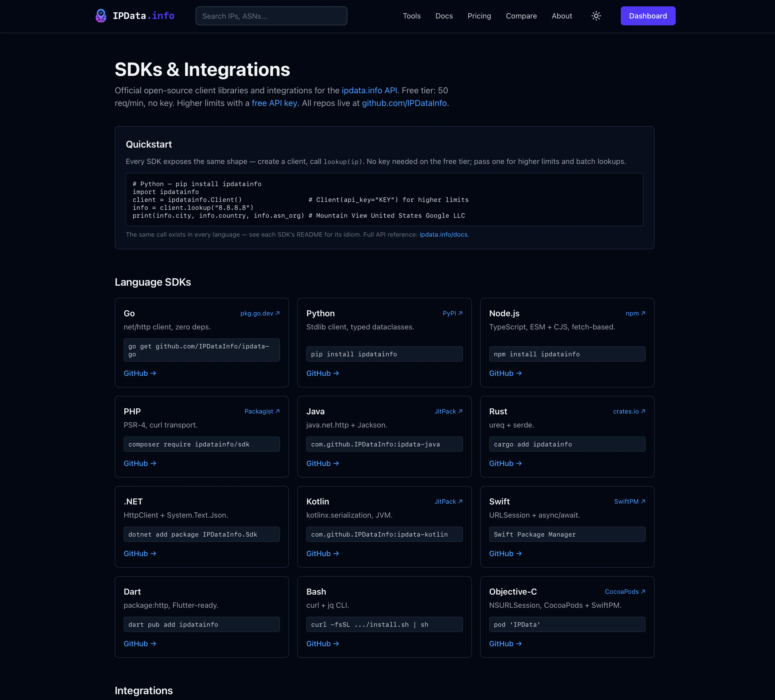This screenshot has height=700, width=775.
Task: Open Packagist link on PHP card
Action: coord(262,411)
